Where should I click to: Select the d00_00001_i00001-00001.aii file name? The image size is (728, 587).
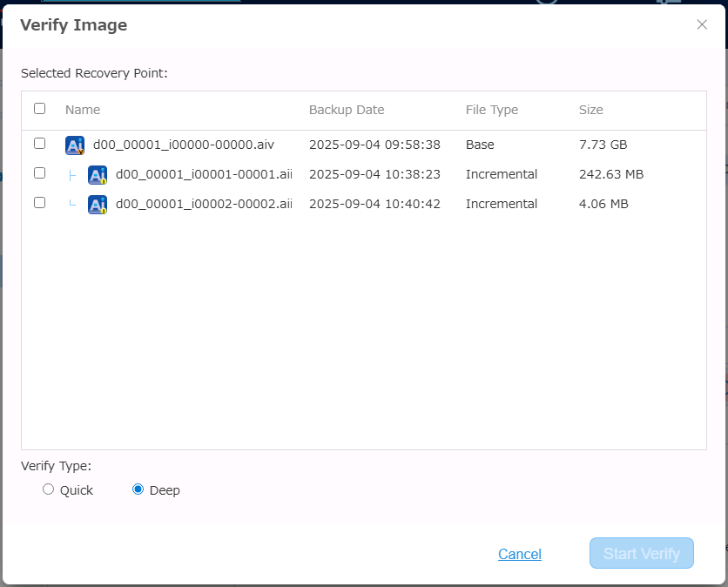point(204,174)
